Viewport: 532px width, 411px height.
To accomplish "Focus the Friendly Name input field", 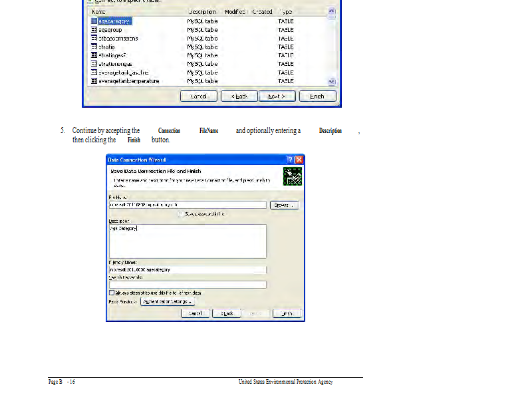I will 187,270.
